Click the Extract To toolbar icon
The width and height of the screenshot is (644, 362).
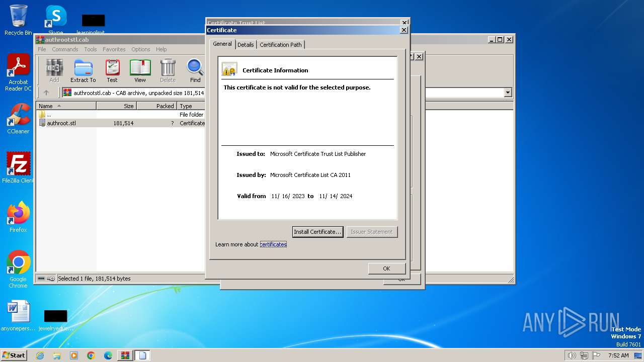(x=83, y=71)
